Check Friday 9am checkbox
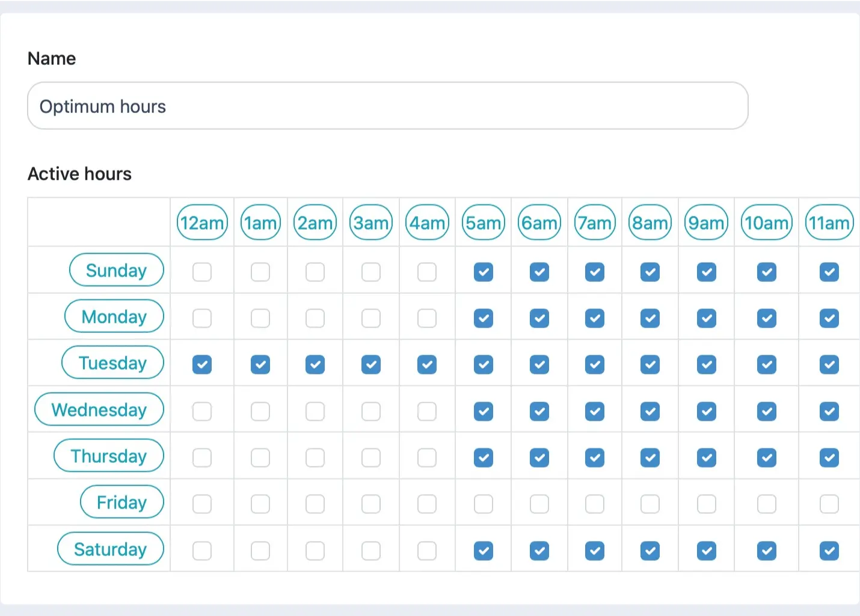Screen dimensions: 860x616 [x=707, y=504]
